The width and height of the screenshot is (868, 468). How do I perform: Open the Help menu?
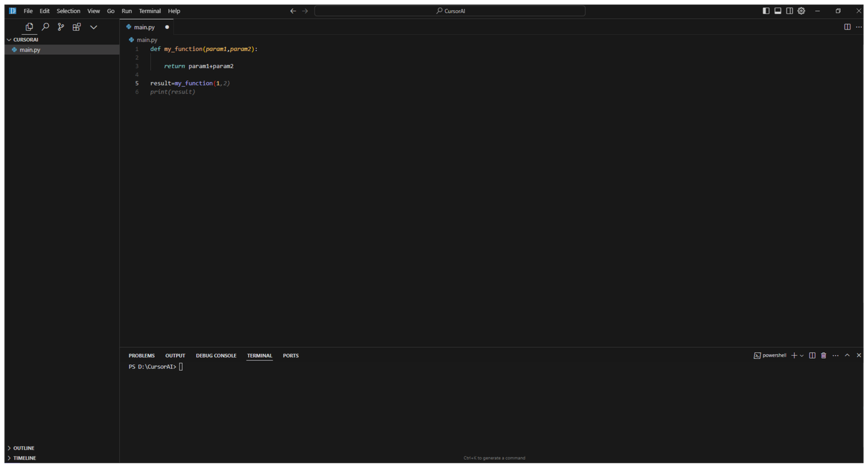[174, 11]
